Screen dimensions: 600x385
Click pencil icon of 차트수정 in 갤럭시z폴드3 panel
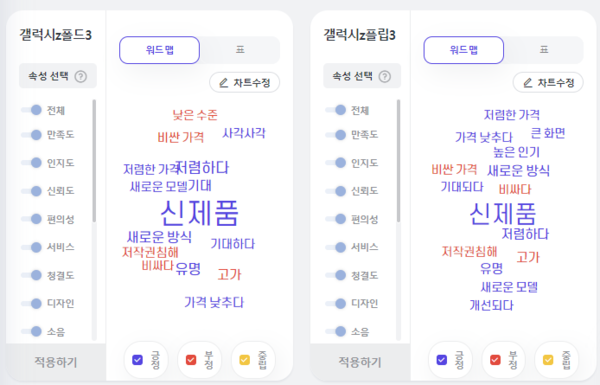pyautogui.click(x=224, y=83)
